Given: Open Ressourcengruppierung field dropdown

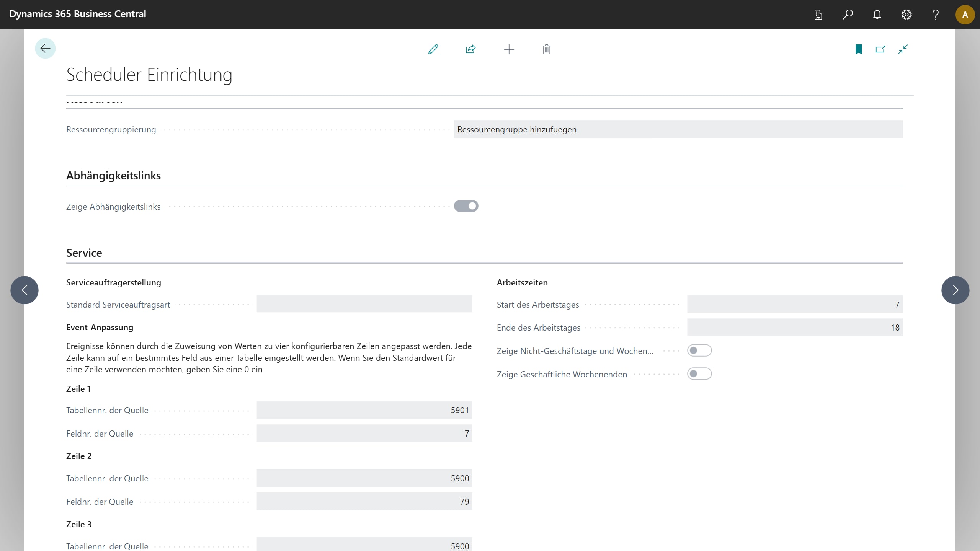Looking at the screenshot, I should coord(678,129).
